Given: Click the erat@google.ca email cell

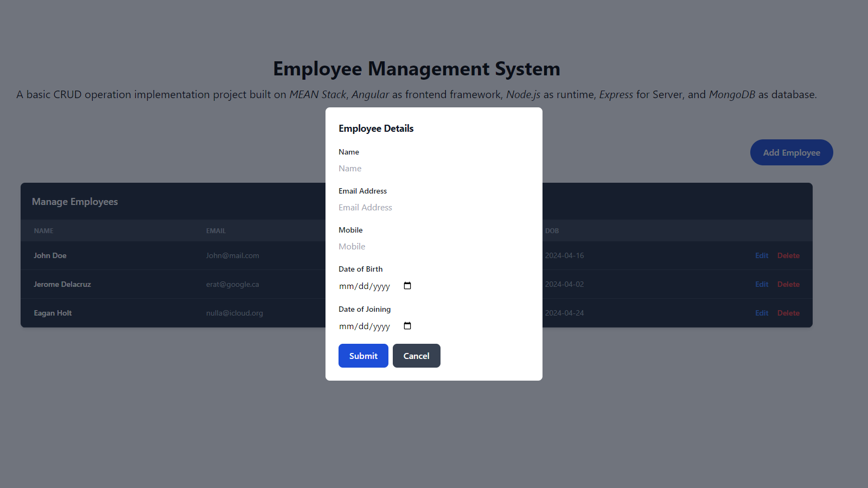Looking at the screenshot, I should pos(233,284).
